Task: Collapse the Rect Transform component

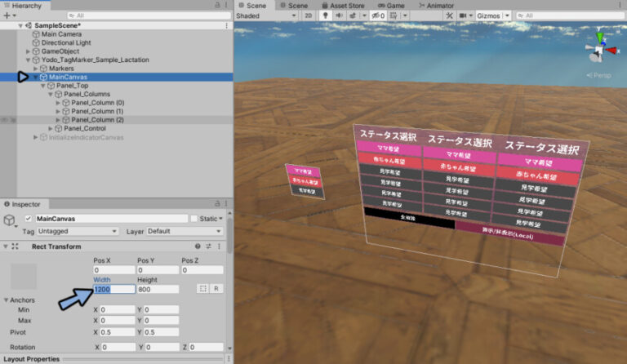Action: coord(6,246)
